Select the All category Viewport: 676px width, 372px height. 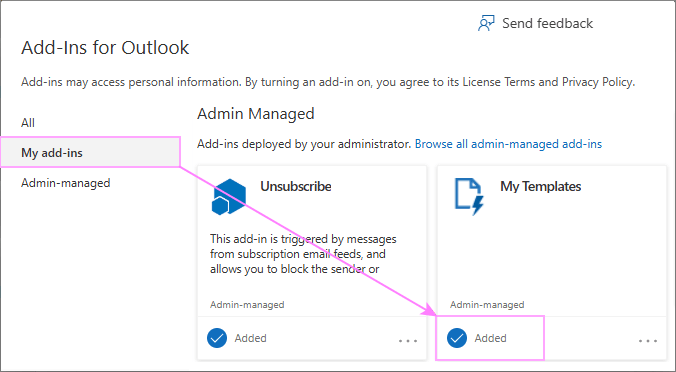point(28,123)
